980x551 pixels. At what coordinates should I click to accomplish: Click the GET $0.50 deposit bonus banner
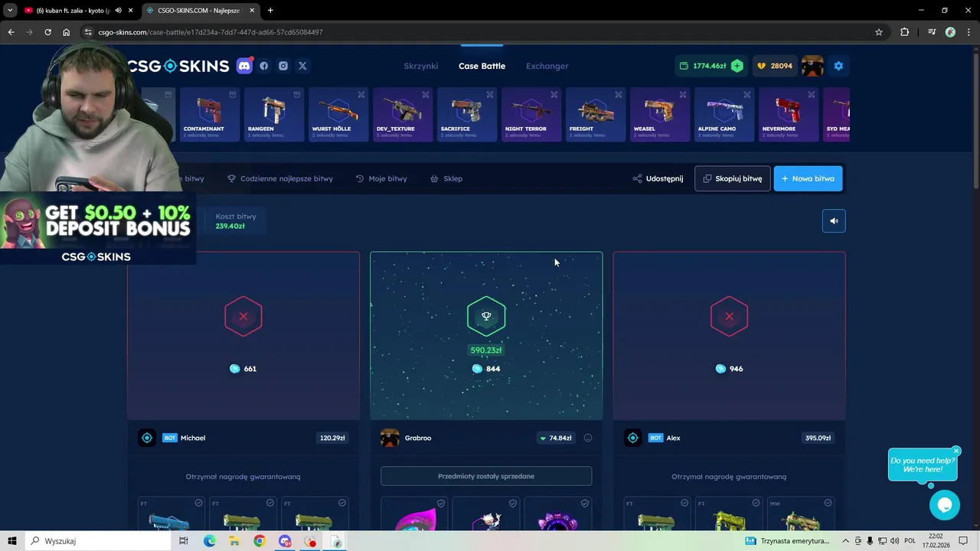[98, 229]
